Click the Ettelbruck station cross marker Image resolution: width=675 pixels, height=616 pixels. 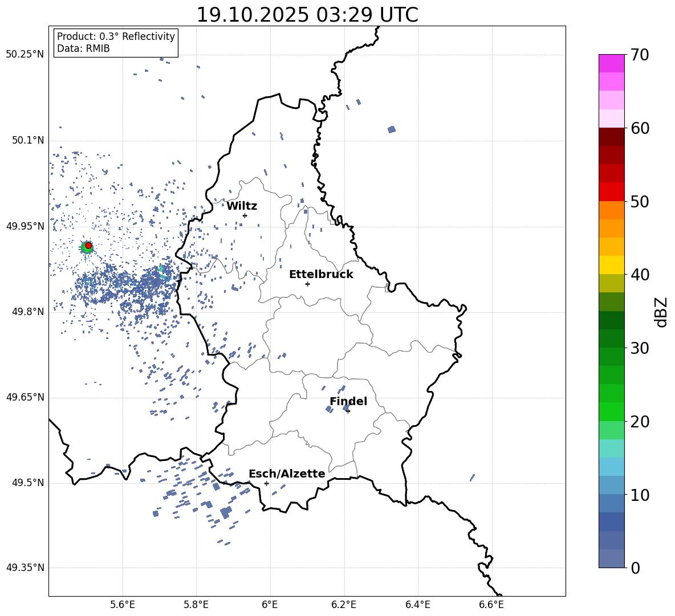coord(307,284)
